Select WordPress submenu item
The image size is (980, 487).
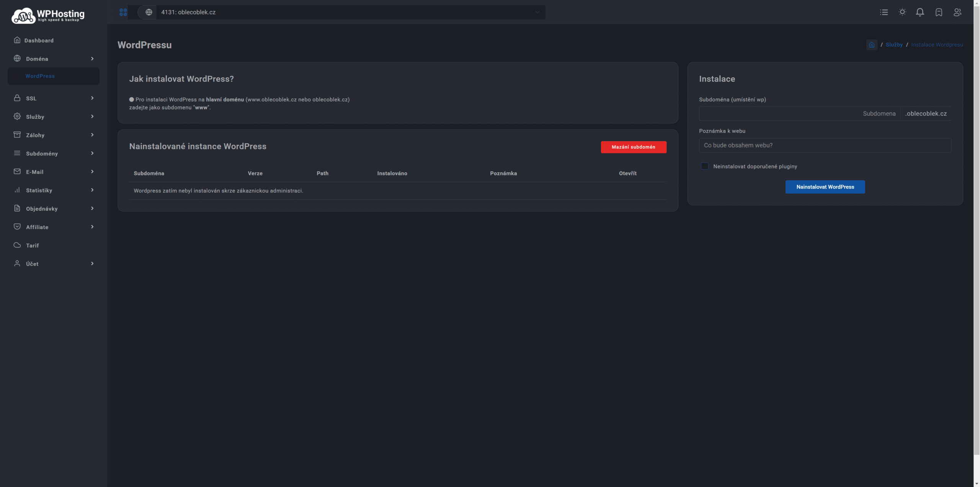pos(54,76)
